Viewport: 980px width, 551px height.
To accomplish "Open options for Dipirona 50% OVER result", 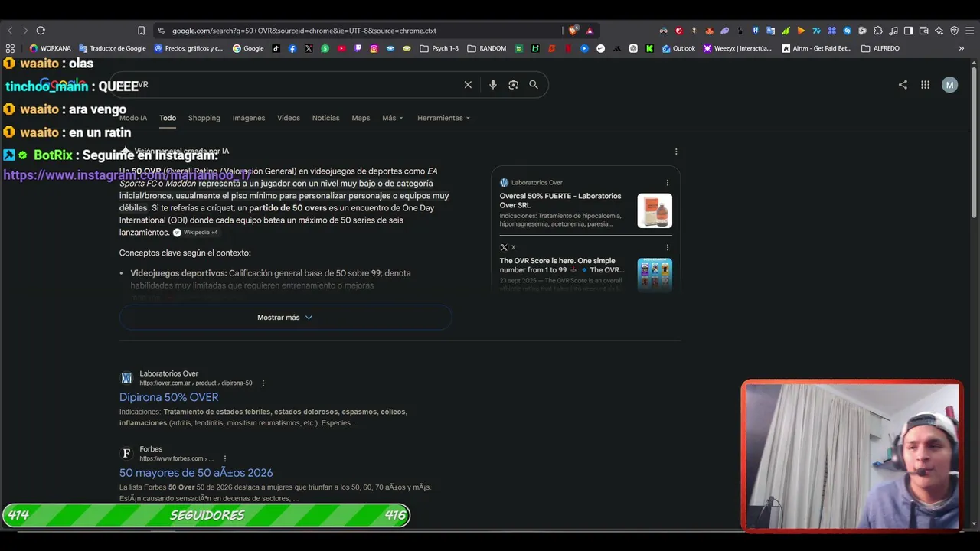I will click(x=263, y=383).
